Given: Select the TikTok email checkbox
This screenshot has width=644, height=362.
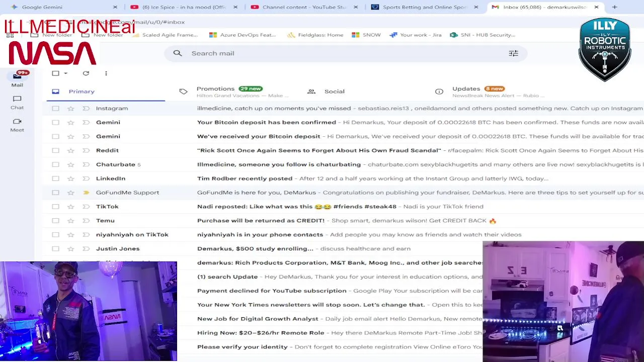Looking at the screenshot, I should pyautogui.click(x=55, y=207).
